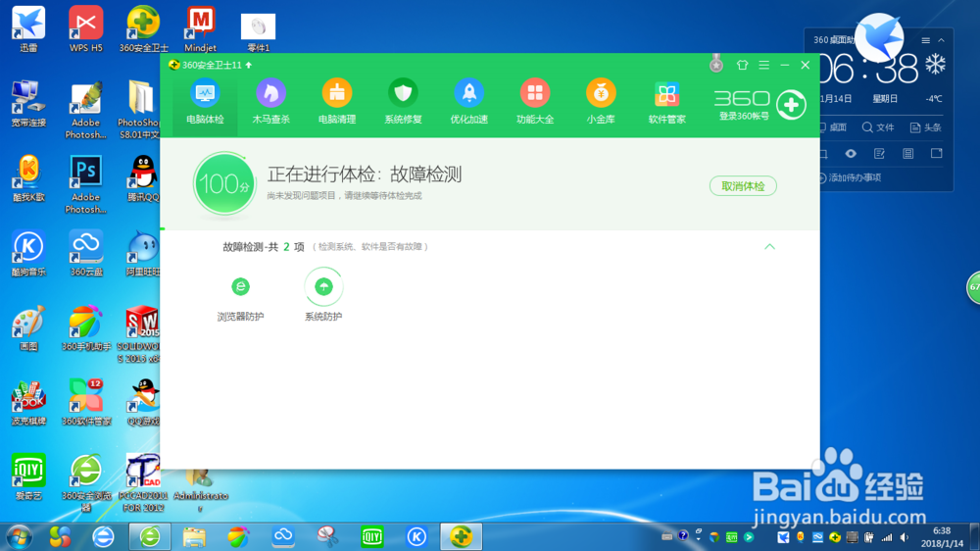
Task: Click 文件 search in desktop assistant
Action: 878,127
